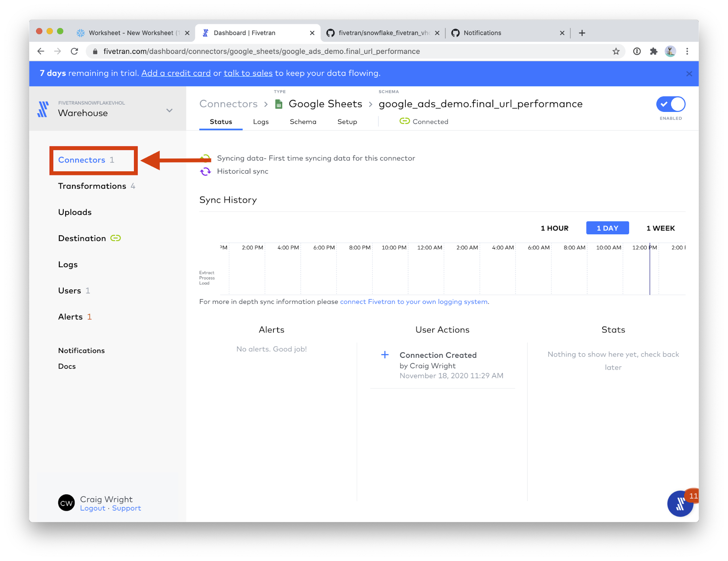Expand the Warehouse dropdown chevron
Screen dimensions: 728x561
pos(169,110)
